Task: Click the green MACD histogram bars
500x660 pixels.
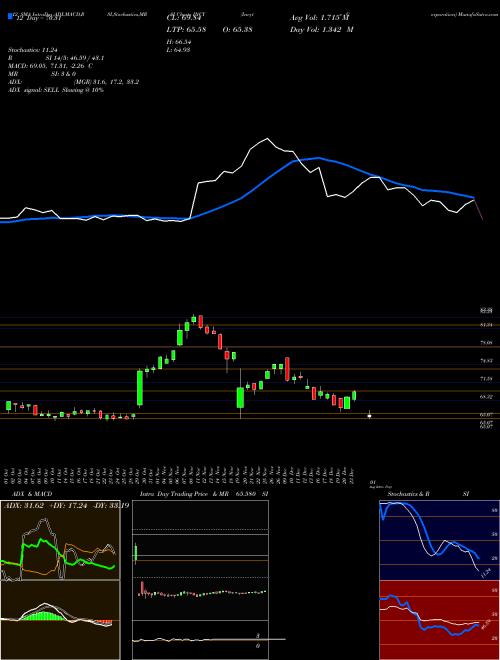Action: point(44,614)
